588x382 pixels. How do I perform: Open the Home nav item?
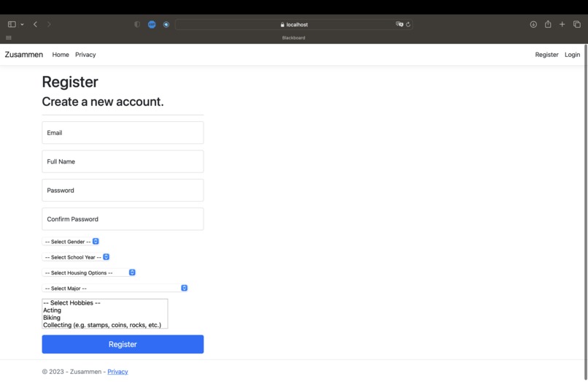(61, 55)
